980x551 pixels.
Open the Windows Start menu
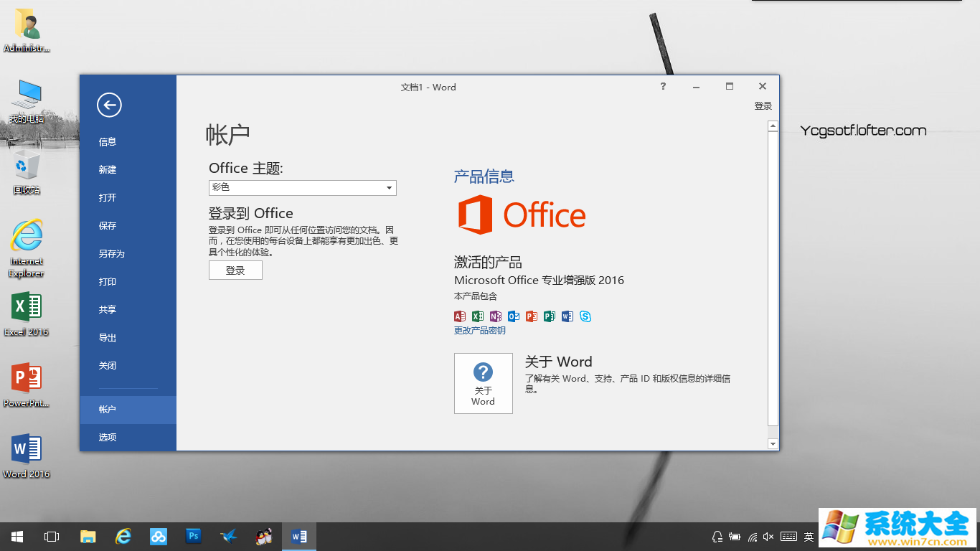click(x=17, y=537)
